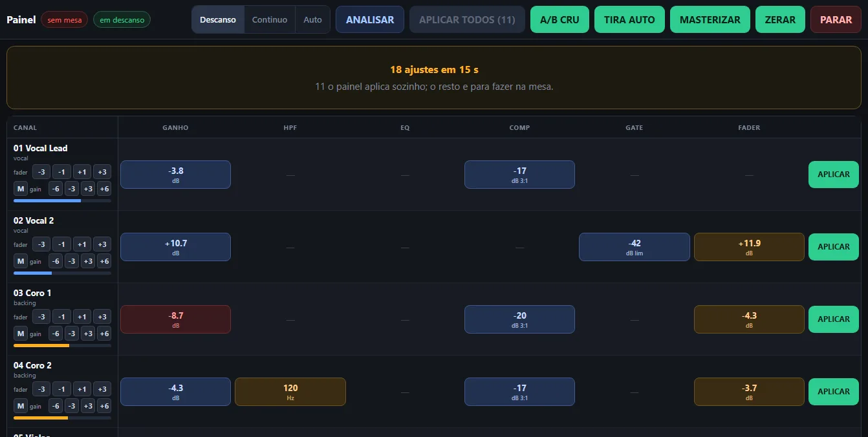Click Vocal 2 gate -42 dB card
The image size is (868, 437).
[635, 247]
